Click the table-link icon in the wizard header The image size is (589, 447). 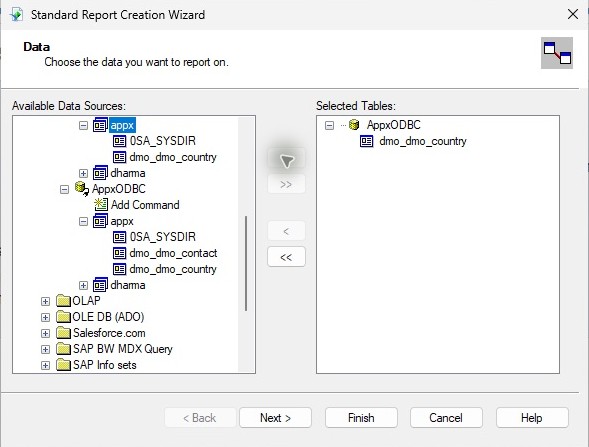pyautogui.click(x=557, y=53)
